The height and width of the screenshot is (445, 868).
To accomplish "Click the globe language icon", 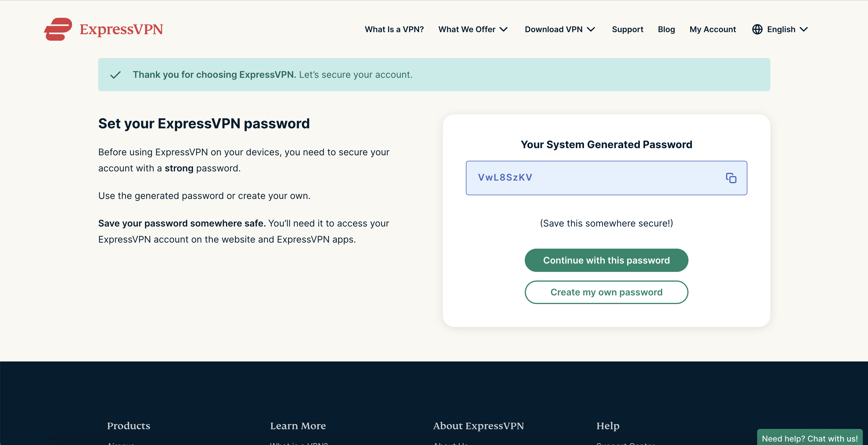I will pos(757,29).
